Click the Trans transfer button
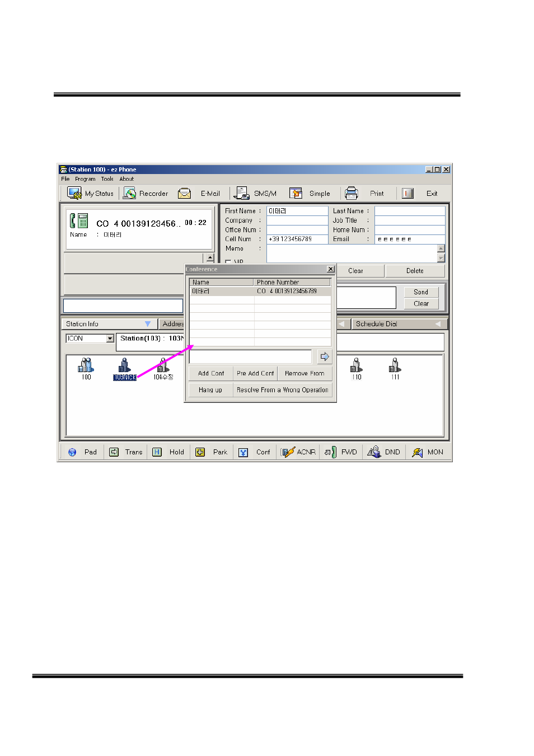This screenshot has width=534, height=756. tap(125, 452)
